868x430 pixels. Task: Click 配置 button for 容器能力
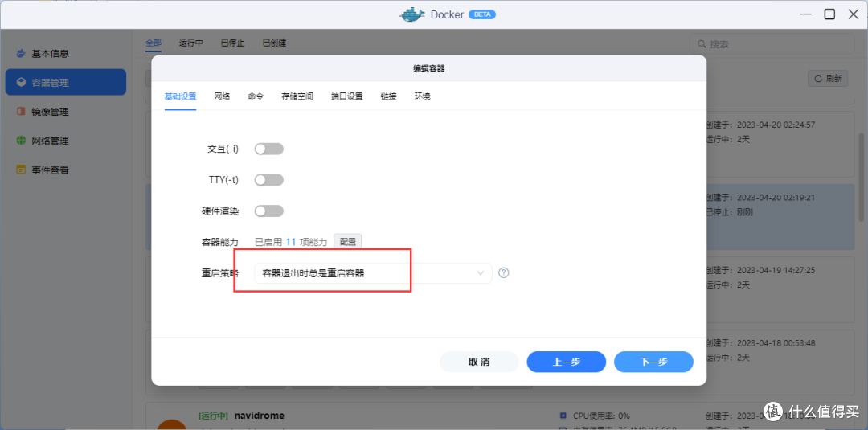[x=348, y=242]
